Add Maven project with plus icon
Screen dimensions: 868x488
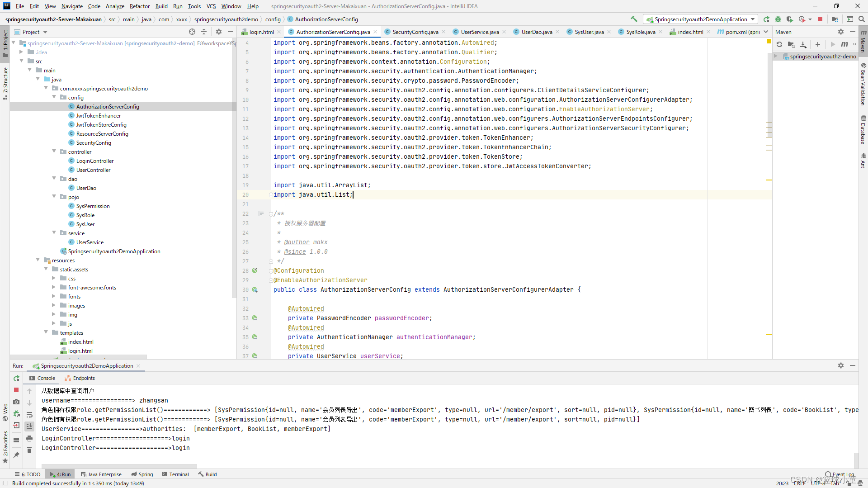coord(818,44)
